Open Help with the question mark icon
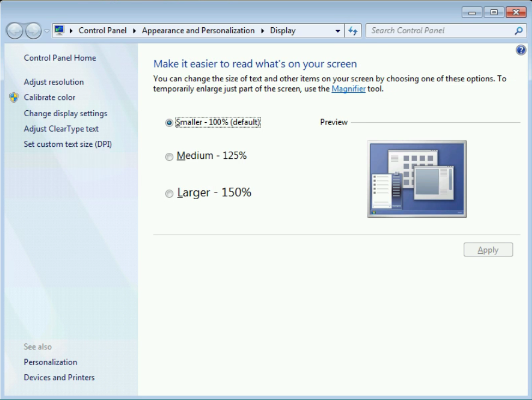 tap(521, 50)
